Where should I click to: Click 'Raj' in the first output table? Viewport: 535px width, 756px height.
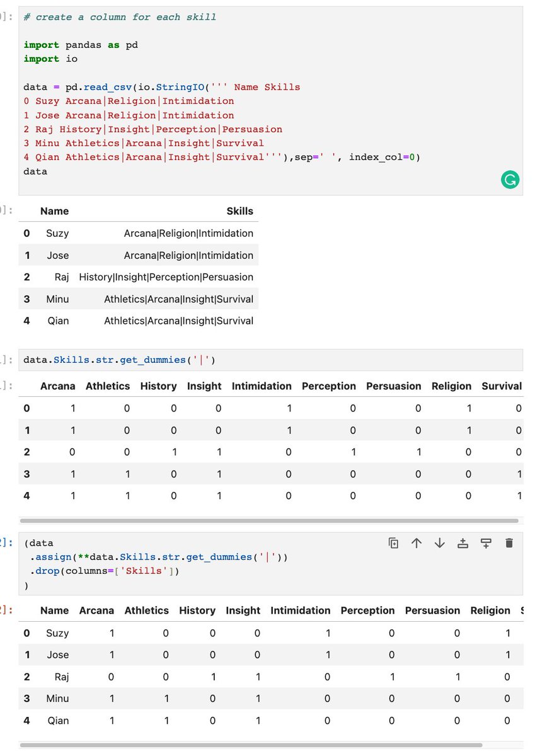[x=62, y=277]
